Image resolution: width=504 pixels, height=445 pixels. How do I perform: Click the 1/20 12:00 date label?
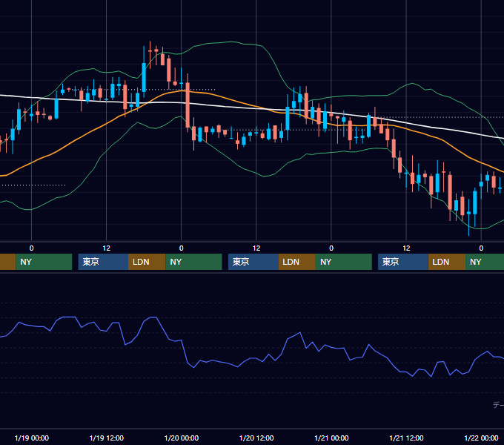pos(256,438)
